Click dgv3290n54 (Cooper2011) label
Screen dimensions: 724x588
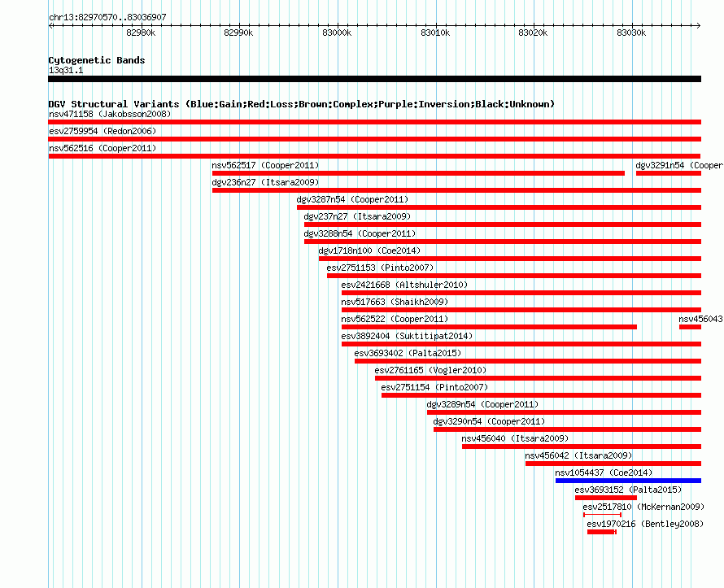coord(489,421)
